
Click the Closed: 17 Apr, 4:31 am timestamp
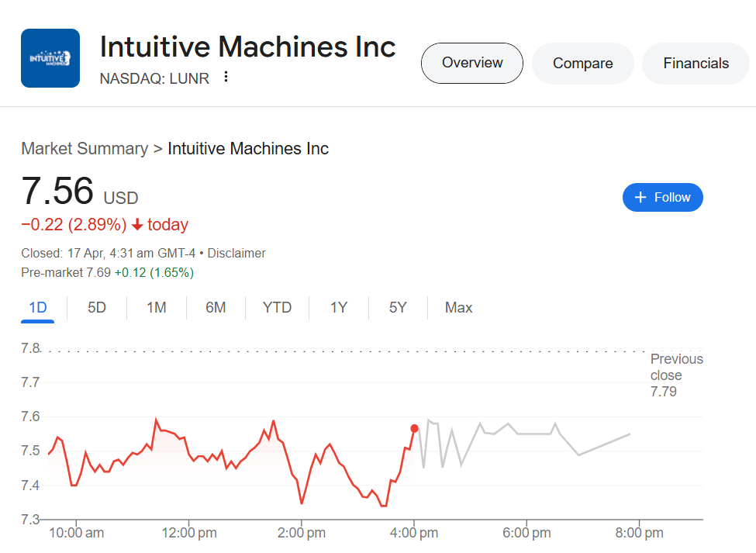pyautogui.click(x=109, y=253)
